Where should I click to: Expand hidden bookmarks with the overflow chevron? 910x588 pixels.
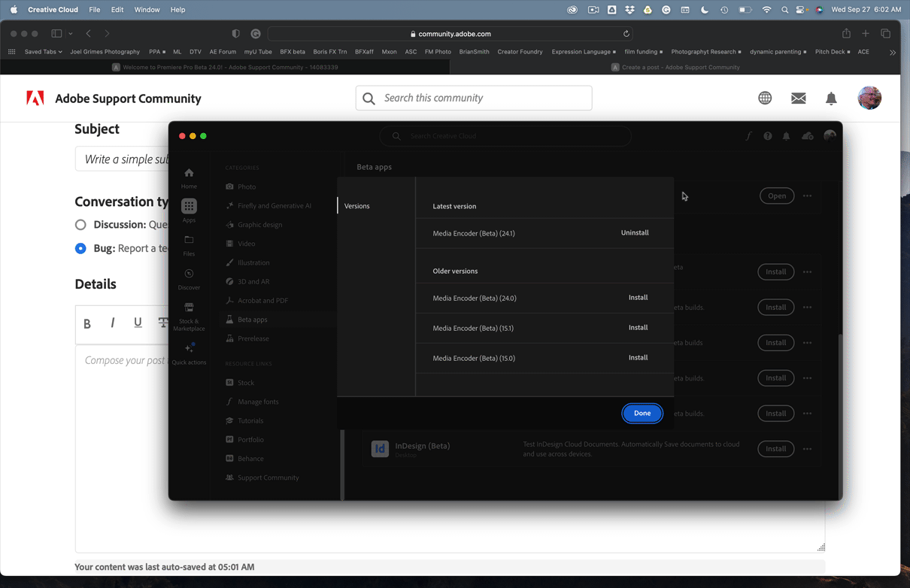[893, 51]
